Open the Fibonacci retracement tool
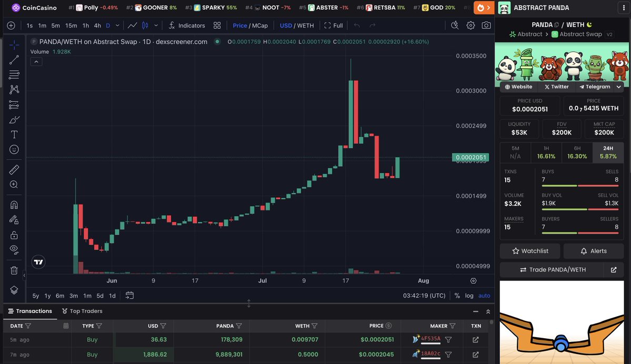The image size is (631, 364). coord(14,74)
